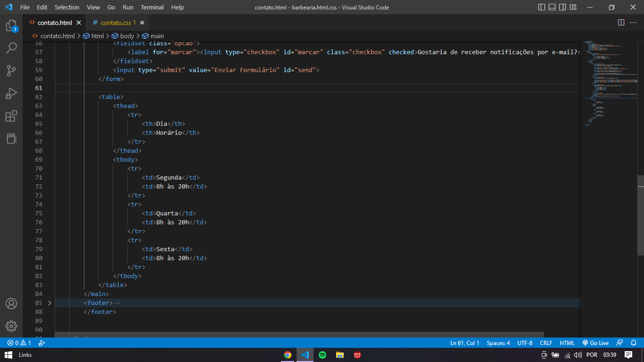This screenshot has width=644, height=362.
Task: Open More Actions ellipsis in editor toolbar
Action: click(634, 23)
